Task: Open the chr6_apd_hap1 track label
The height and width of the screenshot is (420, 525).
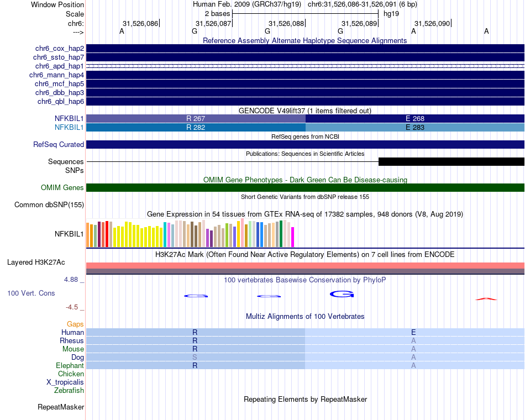Action: tap(60, 66)
